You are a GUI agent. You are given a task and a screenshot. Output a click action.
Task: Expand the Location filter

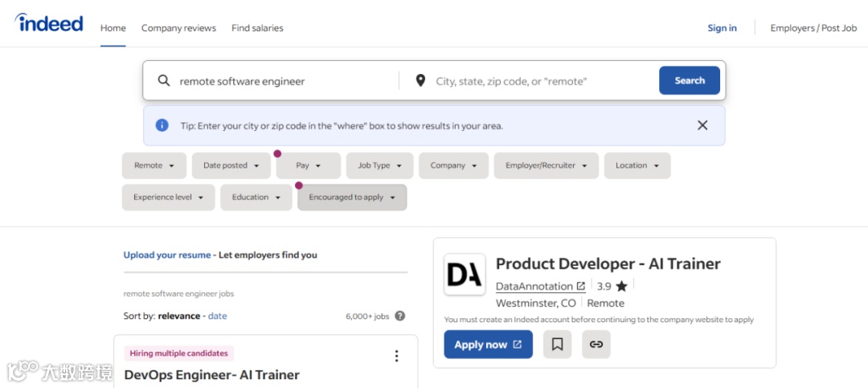[637, 165]
